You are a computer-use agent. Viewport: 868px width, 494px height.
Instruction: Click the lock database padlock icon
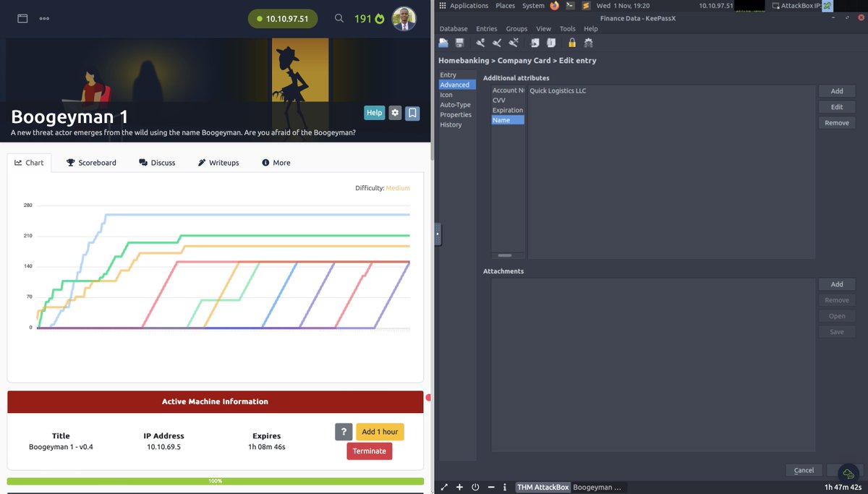572,43
